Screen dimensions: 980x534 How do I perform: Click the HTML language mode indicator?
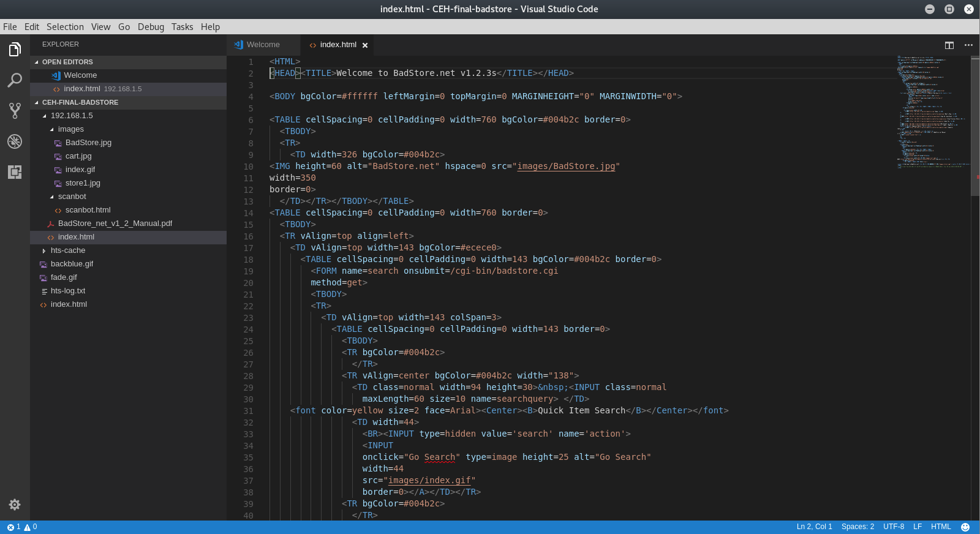(941, 527)
